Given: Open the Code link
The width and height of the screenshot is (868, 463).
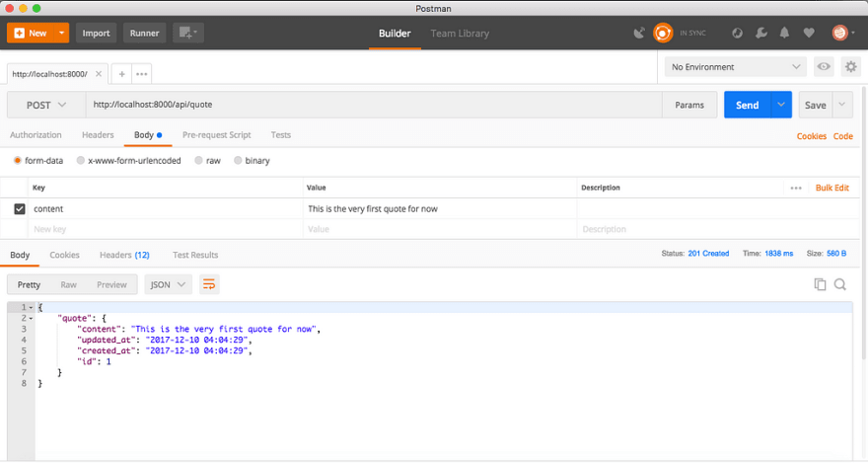Looking at the screenshot, I should click(843, 136).
